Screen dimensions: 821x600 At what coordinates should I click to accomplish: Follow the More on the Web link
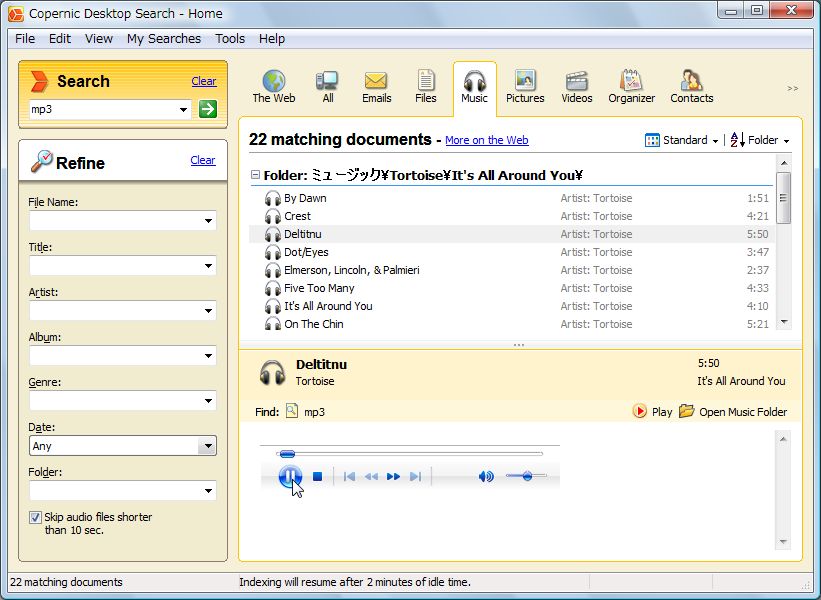486,140
